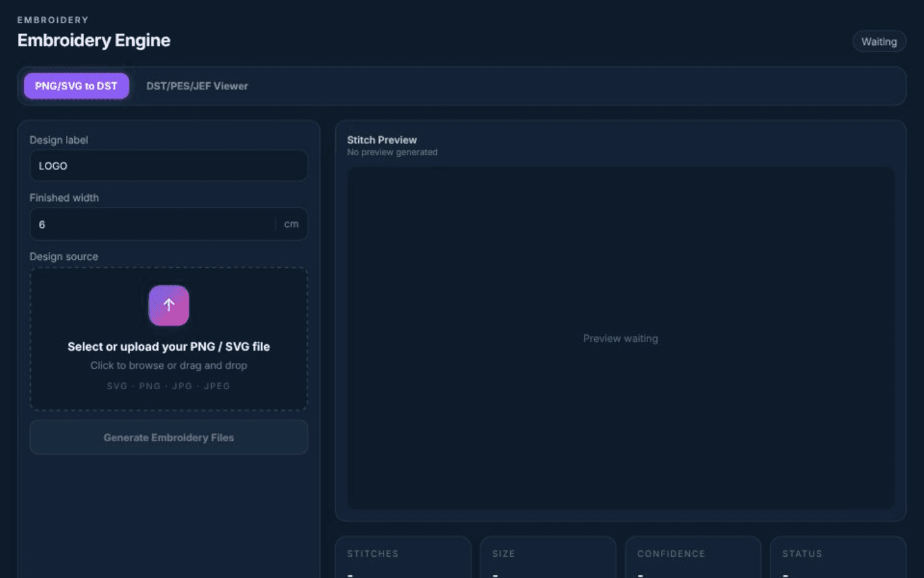This screenshot has height=578, width=924.
Task: Click the Waiting status badge
Action: click(x=879, y=42)
